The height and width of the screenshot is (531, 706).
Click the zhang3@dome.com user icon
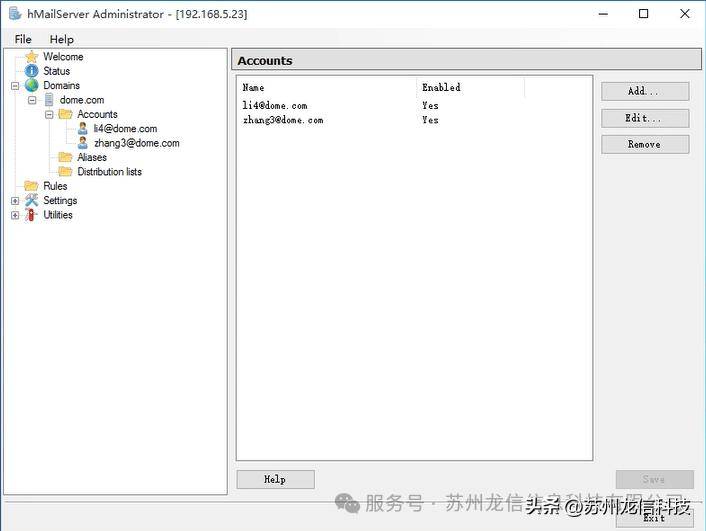click(83, 143)
